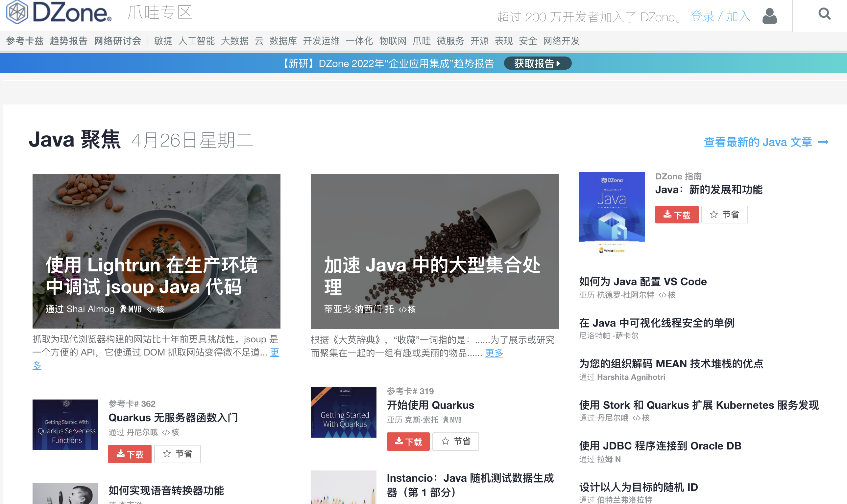The image size is (847, 504).
Task: Click the red 下载 button for Java guide
Action: (676, 215)
